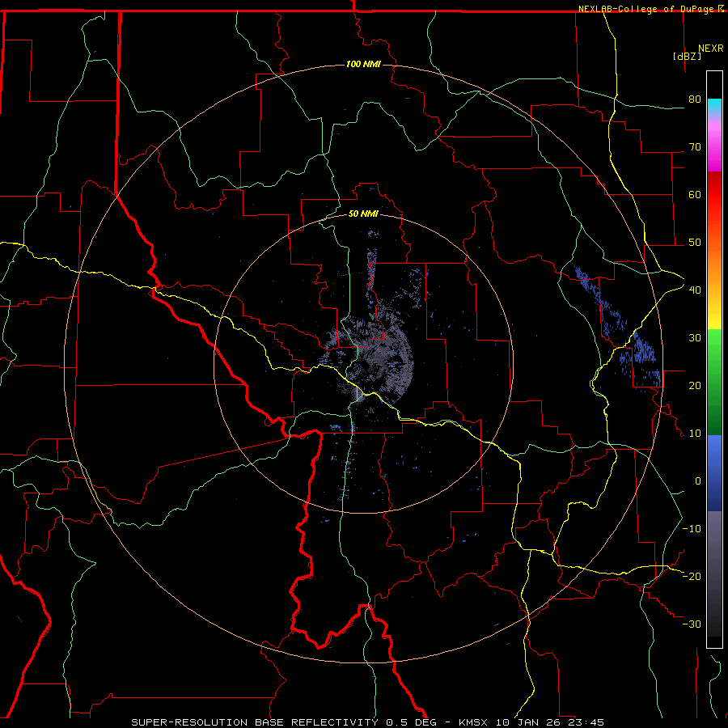This screenshot has width=728, height=728.
Task: Click the 60 value on the dBZ scale
Action: (x=695, y=194)
